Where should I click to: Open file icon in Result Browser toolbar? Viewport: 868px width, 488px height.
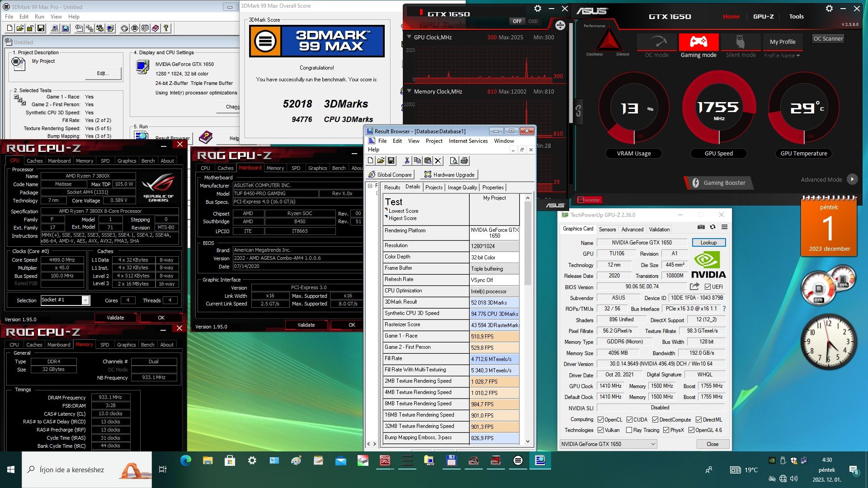click(x=381, y=160)
